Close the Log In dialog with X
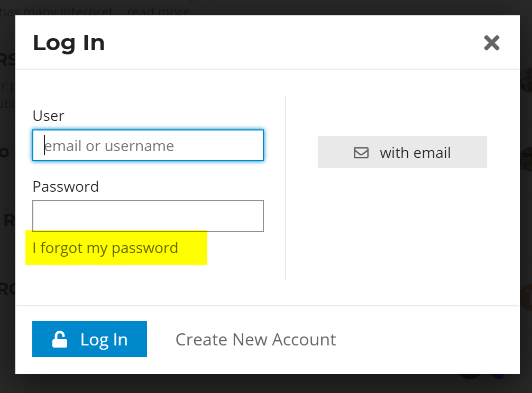532x393 pixels. 491,43
